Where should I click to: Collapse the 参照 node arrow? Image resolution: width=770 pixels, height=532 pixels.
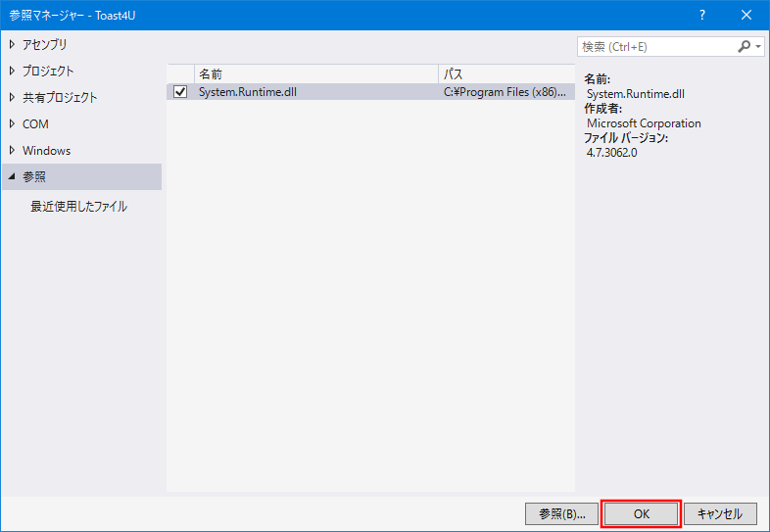tap(12, 177)
